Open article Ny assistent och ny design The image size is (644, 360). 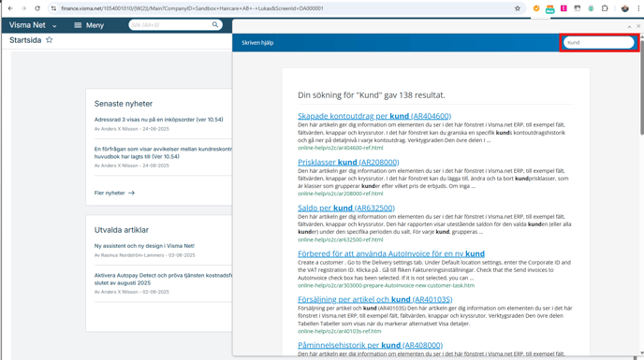[144, 246]
